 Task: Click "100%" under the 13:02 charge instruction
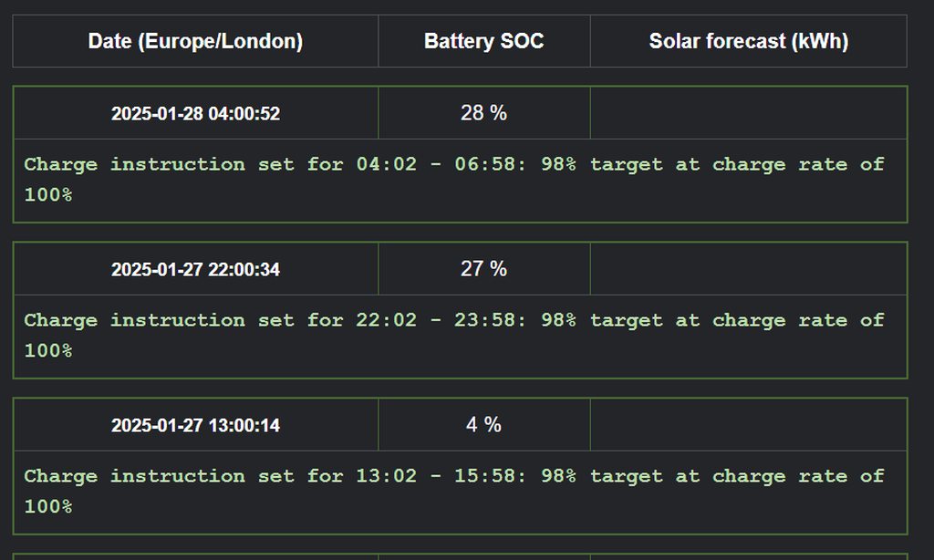[x=48, y=507]
